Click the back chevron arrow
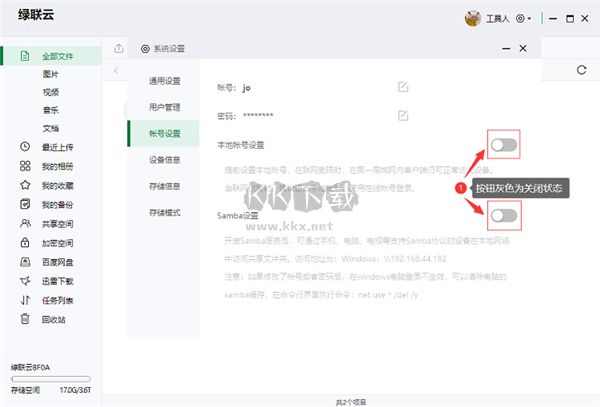 point(116,70)
